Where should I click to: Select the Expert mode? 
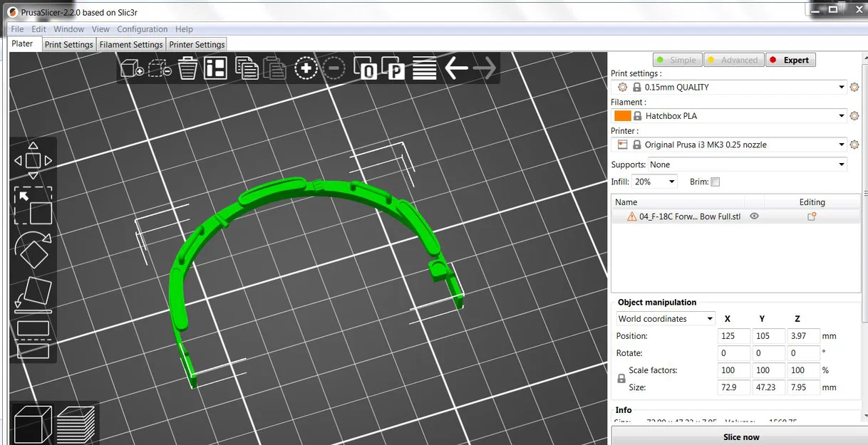coord(790,60)
